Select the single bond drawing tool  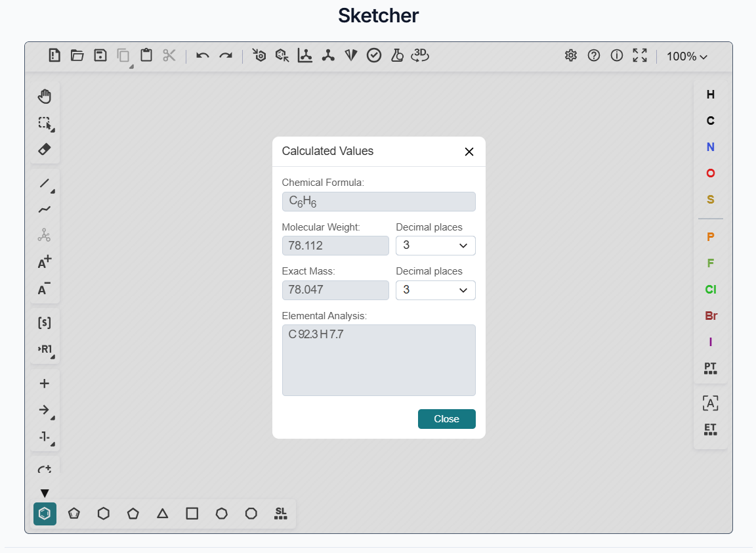45,183
